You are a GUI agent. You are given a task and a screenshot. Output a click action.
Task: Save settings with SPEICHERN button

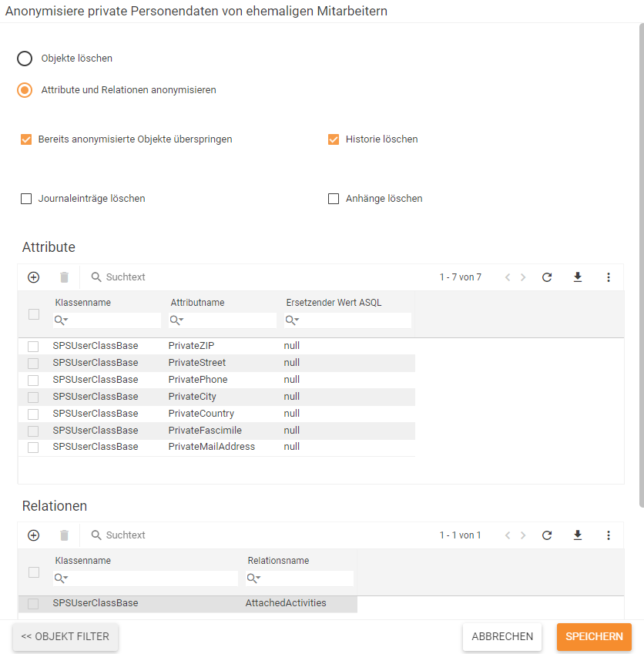[x=594, y=636]
